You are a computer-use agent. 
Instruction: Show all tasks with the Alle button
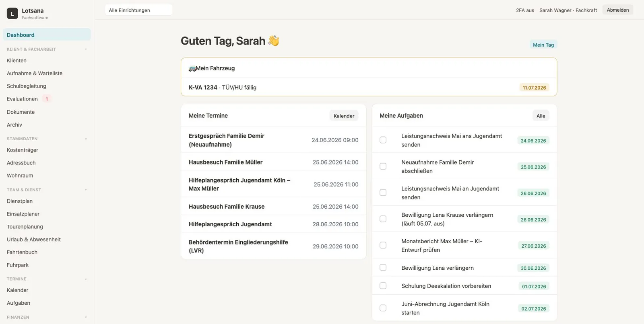(541, 116)
